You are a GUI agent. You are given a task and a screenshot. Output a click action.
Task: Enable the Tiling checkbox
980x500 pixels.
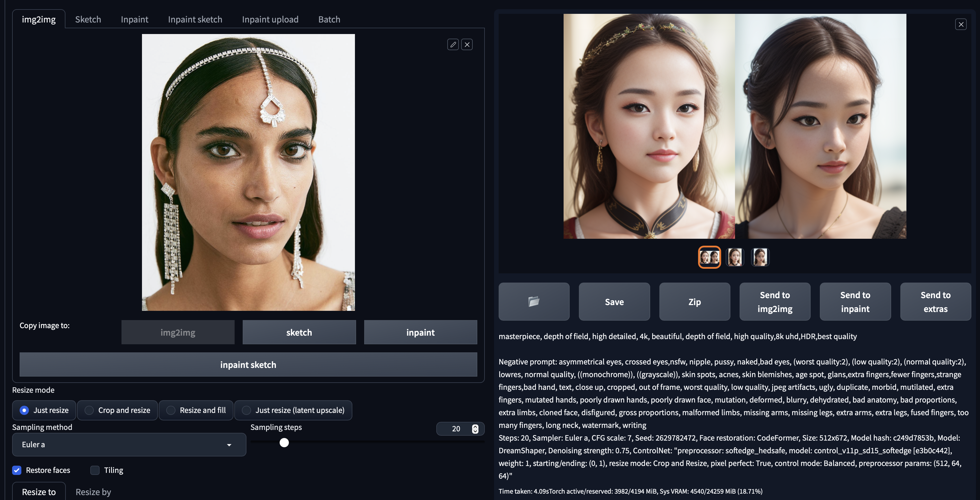point(95,470)
